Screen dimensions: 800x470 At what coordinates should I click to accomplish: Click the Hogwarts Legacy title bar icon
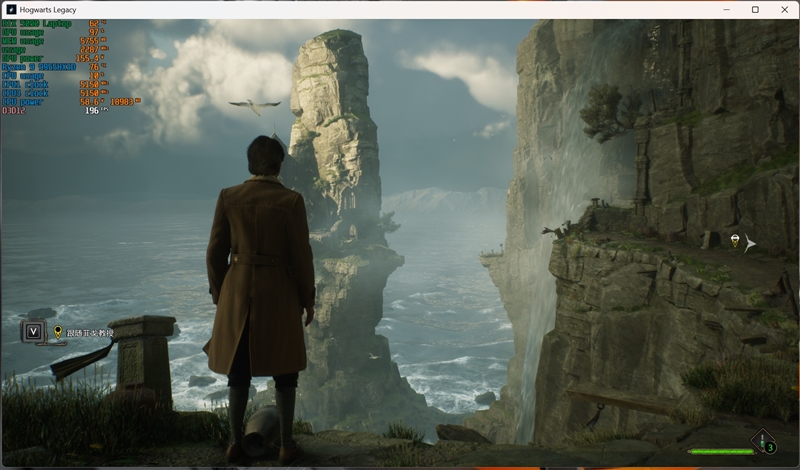point(11,9)
